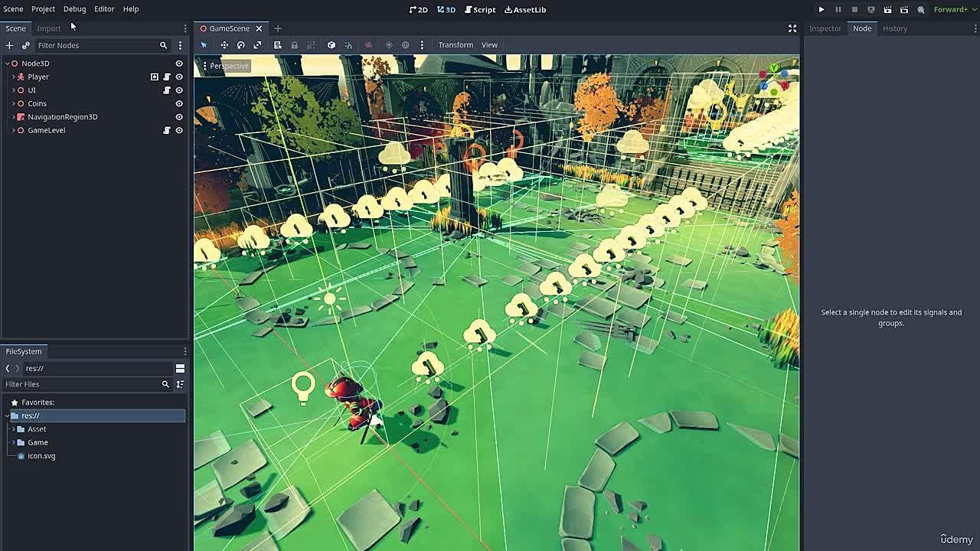Screen dimensions: 980x551
Task: Open the Project menu
Action: tap(43, 9)
